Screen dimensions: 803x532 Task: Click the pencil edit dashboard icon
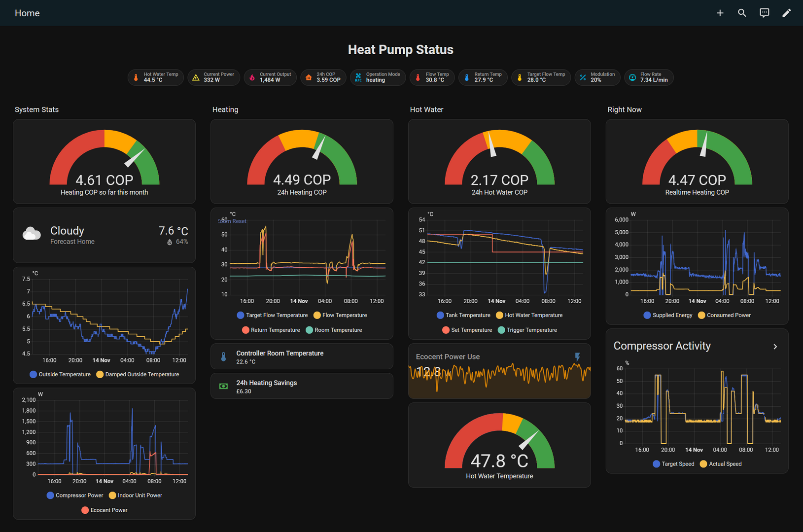tap(786, 13)
